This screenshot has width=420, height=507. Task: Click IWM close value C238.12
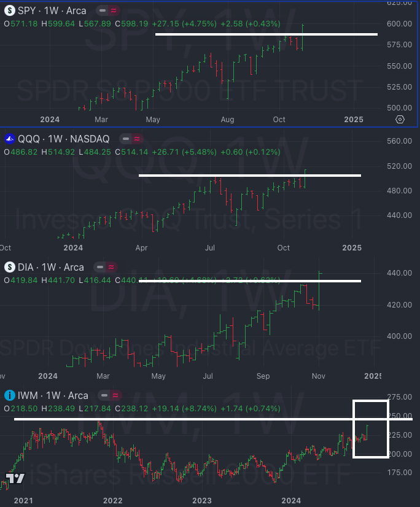pyautogui.click(x=131, y=409)
